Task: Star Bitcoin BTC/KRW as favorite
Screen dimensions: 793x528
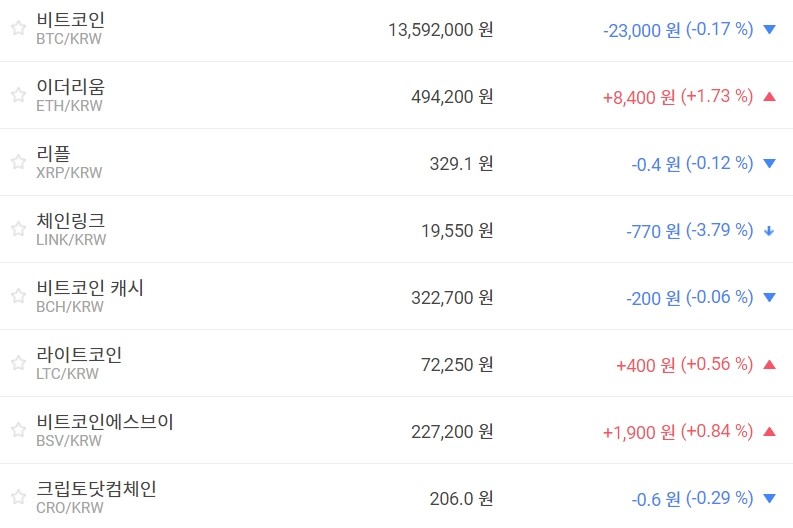Action: [x=18, y=28]
